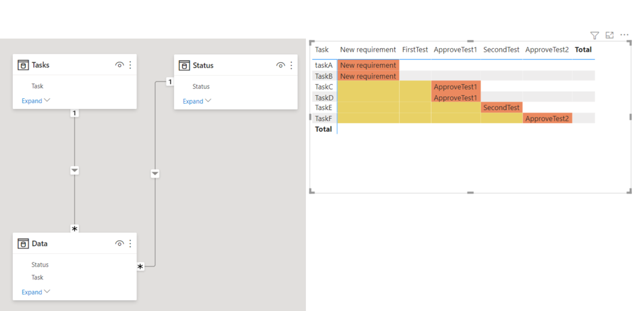This screenshot has height=311, width=644.
Task: Select the TaskD row label
Action: pos(324,98)
